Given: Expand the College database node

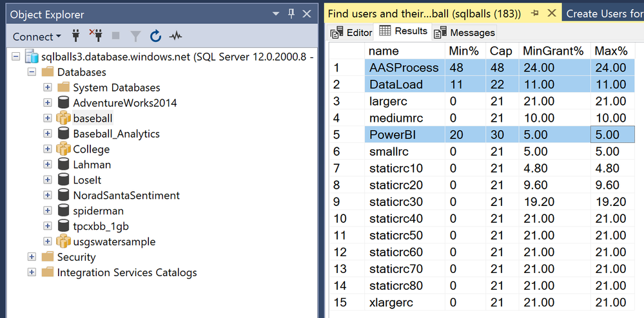Looking at the screenshot, I should (47, 149).
